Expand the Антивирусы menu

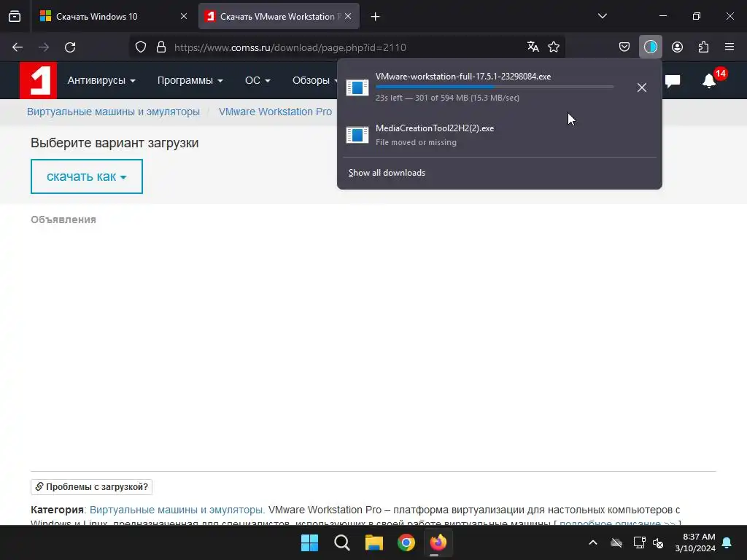click(101, 80)
